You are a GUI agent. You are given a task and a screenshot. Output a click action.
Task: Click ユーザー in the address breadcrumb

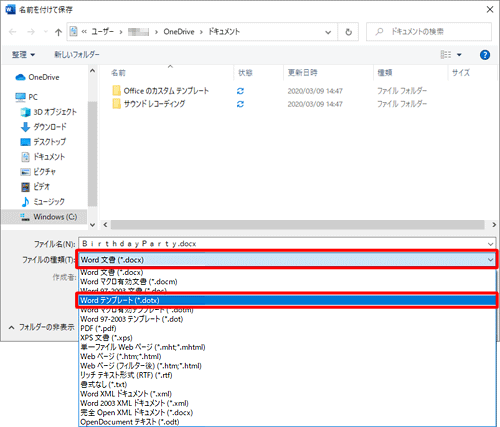(103, 32)
